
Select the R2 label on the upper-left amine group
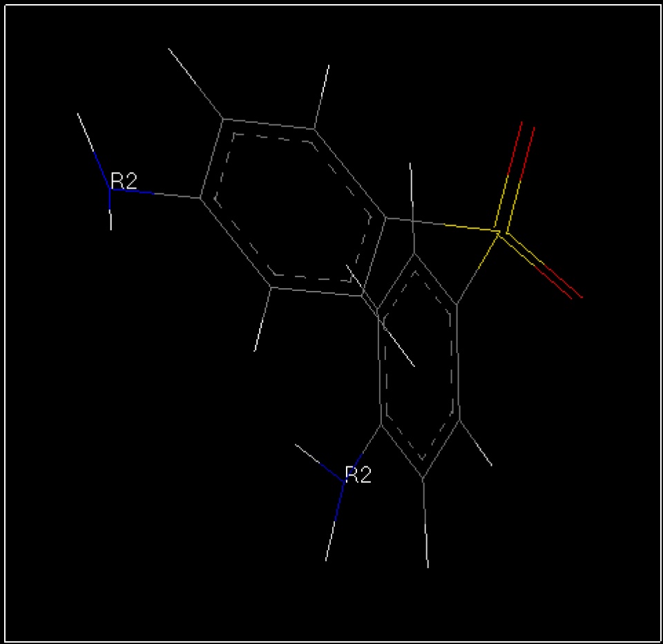coord(124,181)
